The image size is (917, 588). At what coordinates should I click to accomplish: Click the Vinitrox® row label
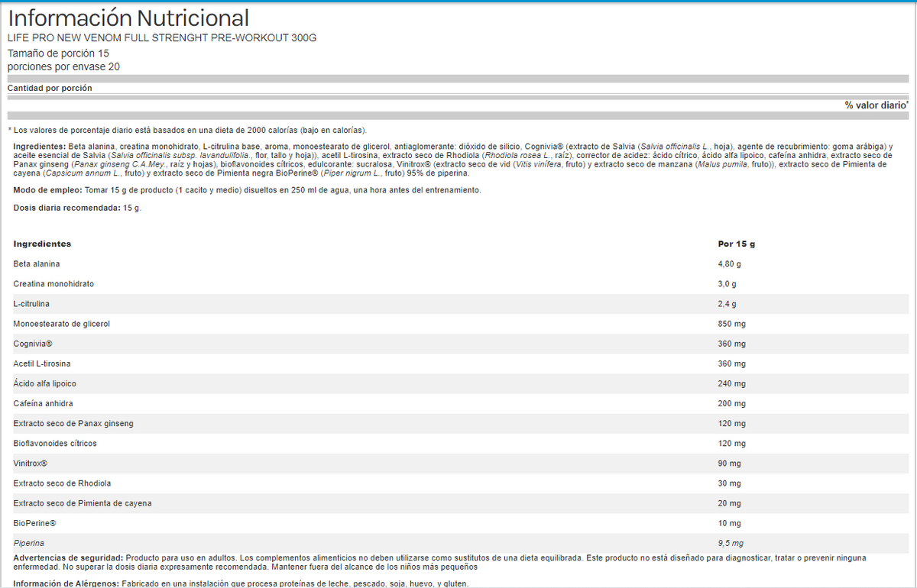[x=31, y=464]
